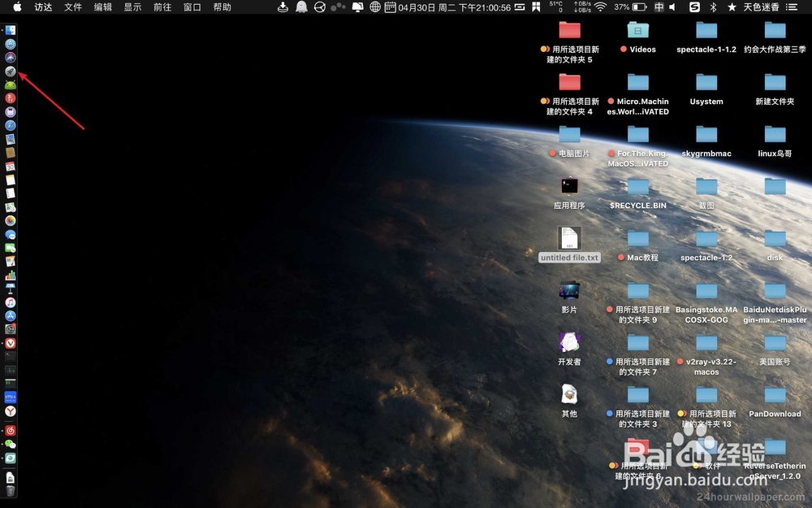This screenshot has height=508, width=812.
Task: Launch Siri from the Dock
Action: [11, 58]
